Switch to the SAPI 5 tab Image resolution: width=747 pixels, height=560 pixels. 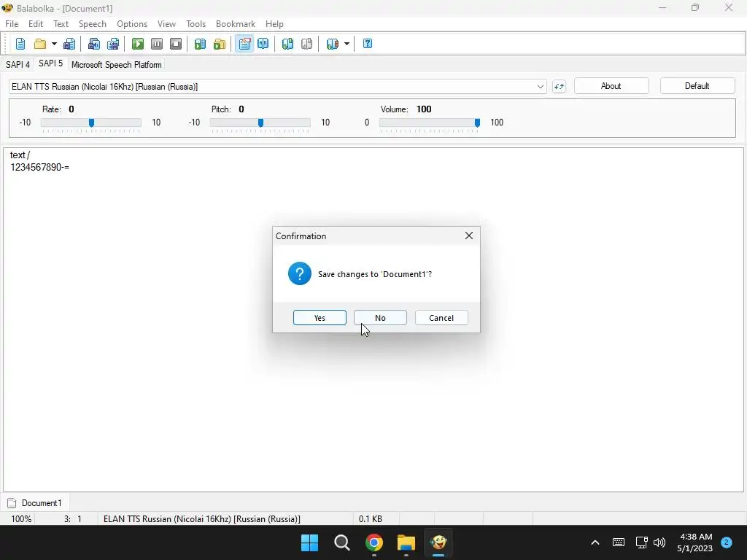(x=50, y=63)
